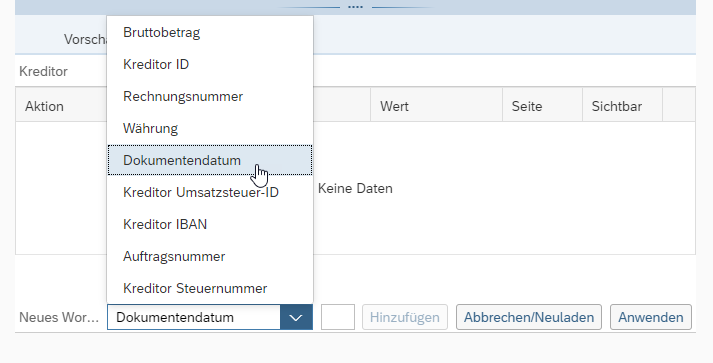Click the small empty input box beside combo
This screenshot has width=713, height=363.
click(338, 317)
